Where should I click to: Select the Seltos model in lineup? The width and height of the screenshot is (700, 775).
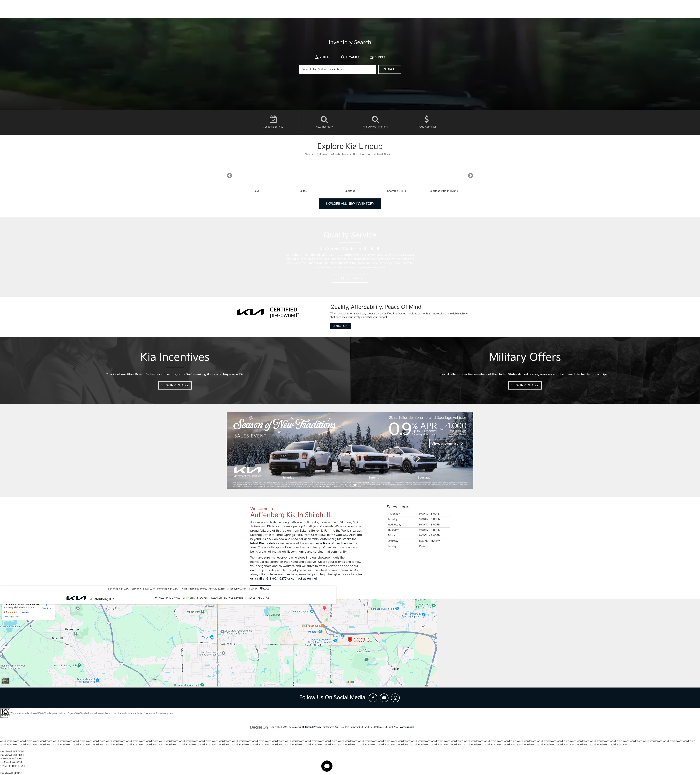303,191
